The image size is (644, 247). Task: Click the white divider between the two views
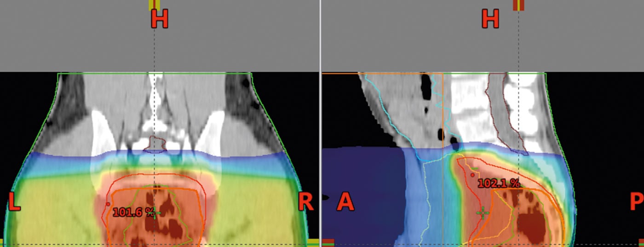[320, 123]
